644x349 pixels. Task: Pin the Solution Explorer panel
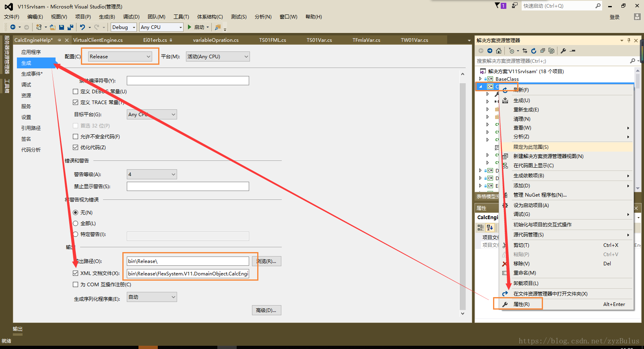(629, 40)
